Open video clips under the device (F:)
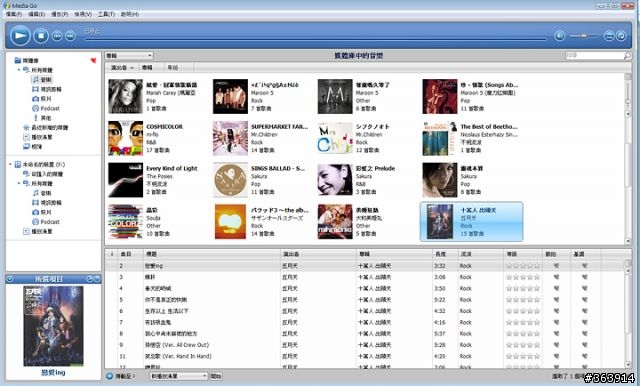Screen dimensions: 640x386 47,203
